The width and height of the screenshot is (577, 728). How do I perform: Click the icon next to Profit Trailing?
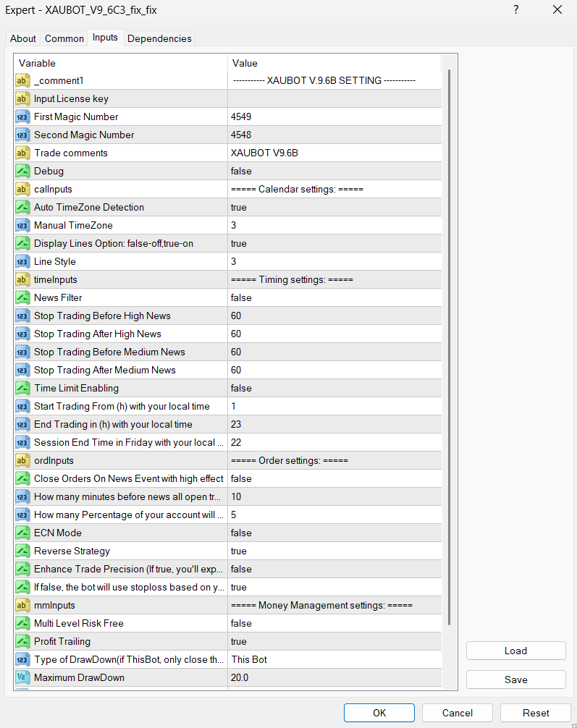click(x=22, y=641)
